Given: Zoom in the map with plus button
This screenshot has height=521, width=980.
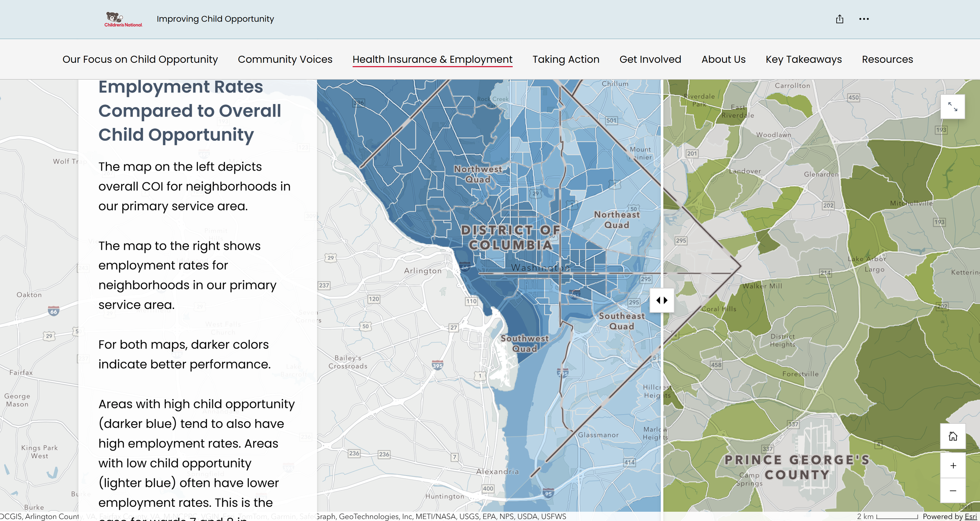Looking at the screenshot, I should 953,466.
